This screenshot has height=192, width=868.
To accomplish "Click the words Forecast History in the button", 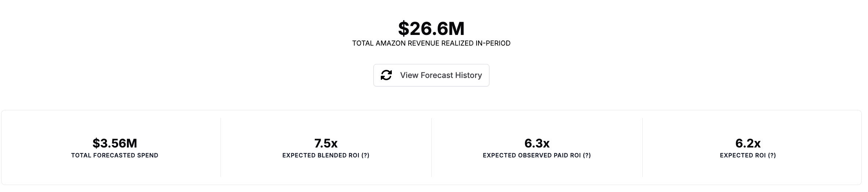I will click(x=451, y=75).
